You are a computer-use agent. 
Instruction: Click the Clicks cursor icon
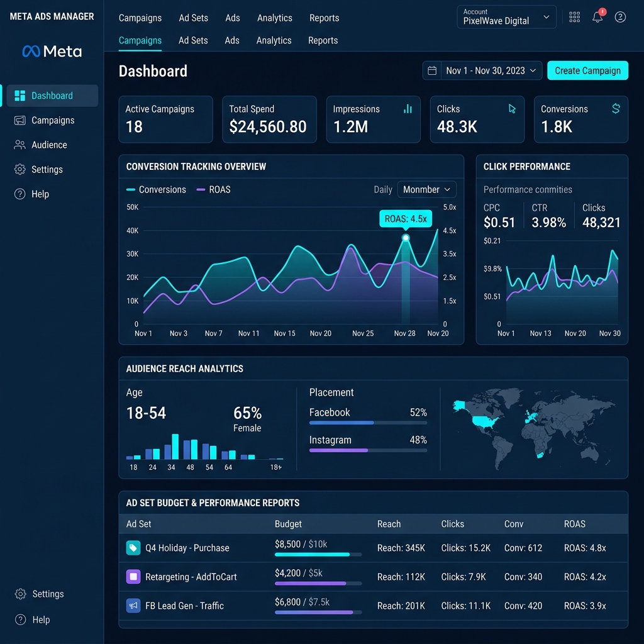pos(512,108)
